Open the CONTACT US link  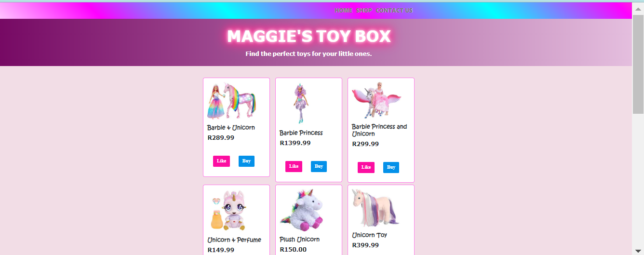click(x=394, y=11)
